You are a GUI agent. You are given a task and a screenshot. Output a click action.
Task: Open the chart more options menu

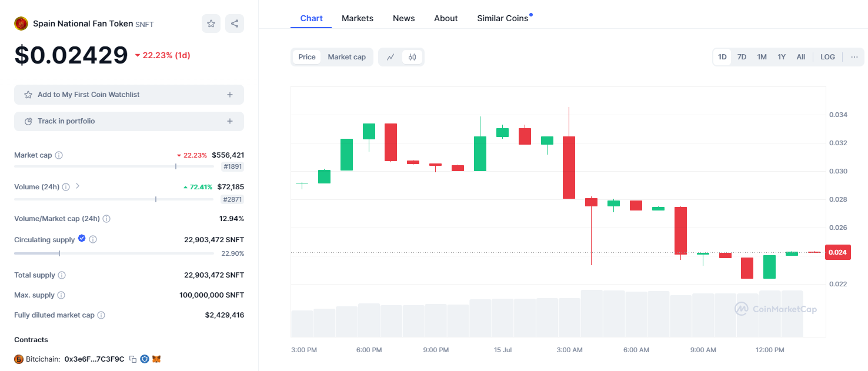[854, 57]
